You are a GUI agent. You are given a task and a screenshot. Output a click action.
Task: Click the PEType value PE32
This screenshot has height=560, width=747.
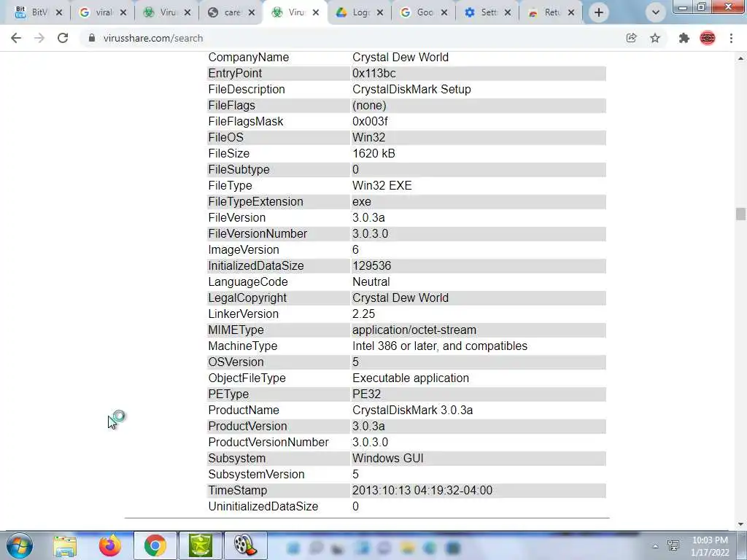(x=366, y=394)
